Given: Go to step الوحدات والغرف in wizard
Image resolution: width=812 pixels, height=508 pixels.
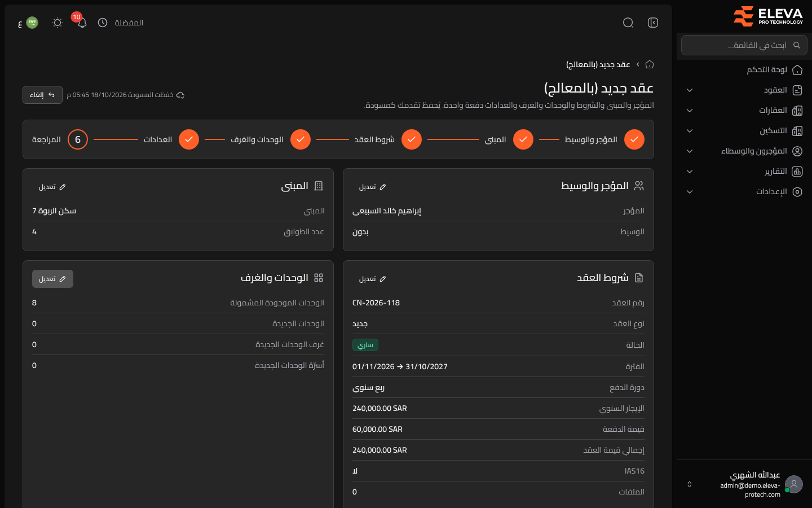Looking at the screenshot, I should point(271,139).
